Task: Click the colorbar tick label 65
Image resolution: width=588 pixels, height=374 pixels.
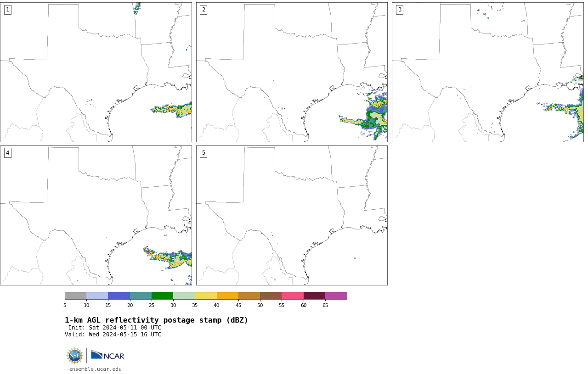Action: (325, 305)
